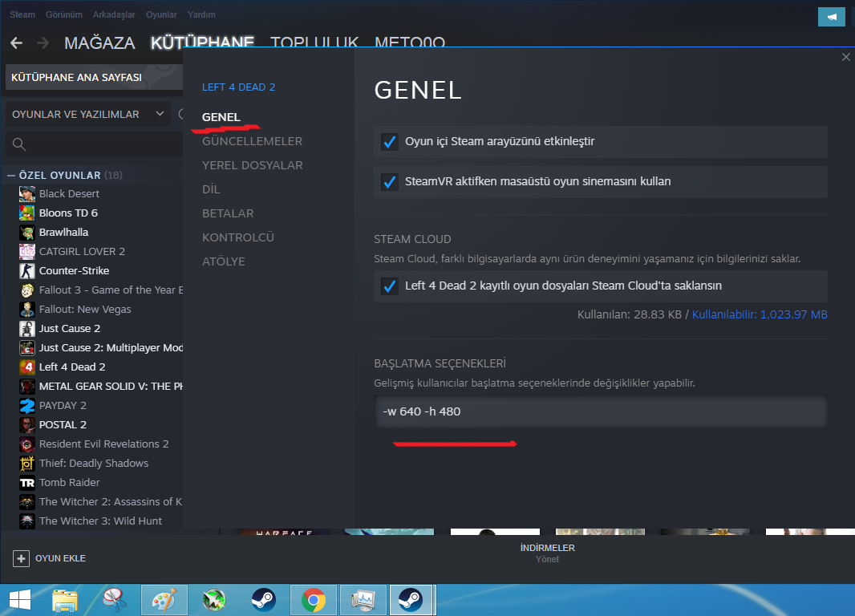Select the DİL properties tab

[x=211, y=189]
